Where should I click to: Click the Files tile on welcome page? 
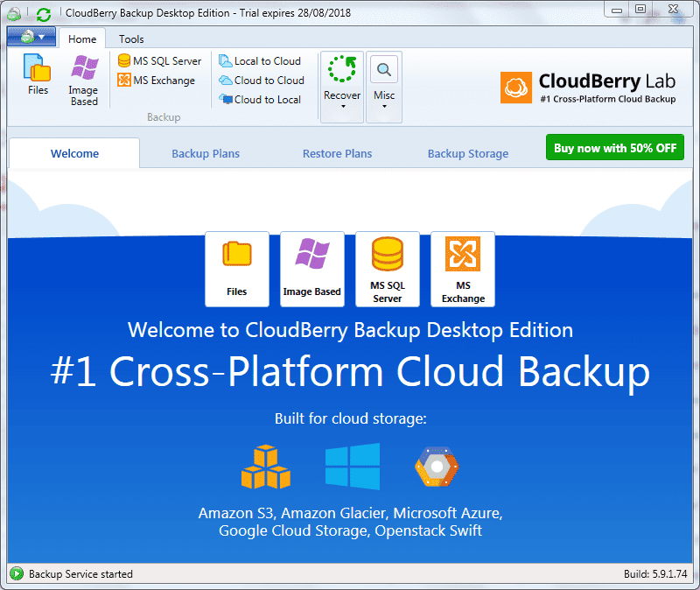click(237, 269)
